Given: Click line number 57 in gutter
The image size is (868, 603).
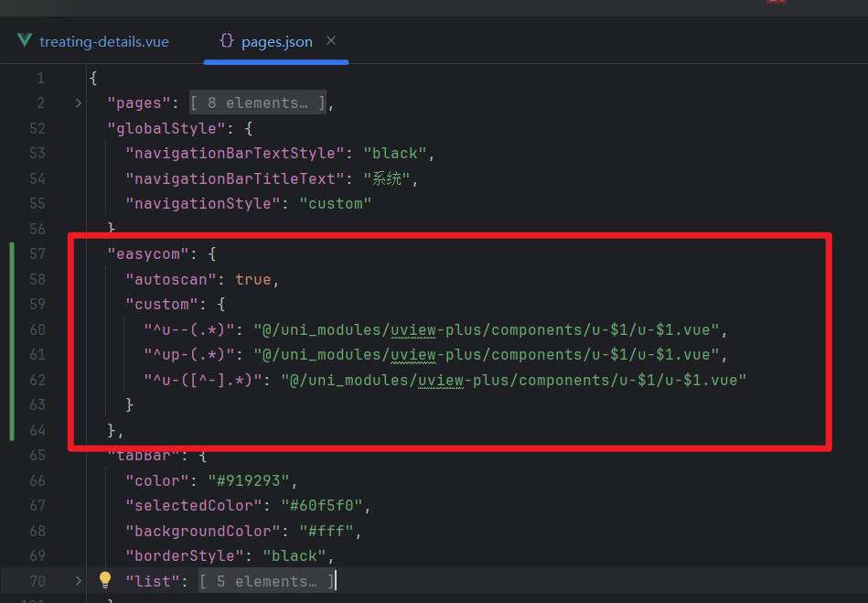Looking at the screenshot, I should (x=38, y=254).
